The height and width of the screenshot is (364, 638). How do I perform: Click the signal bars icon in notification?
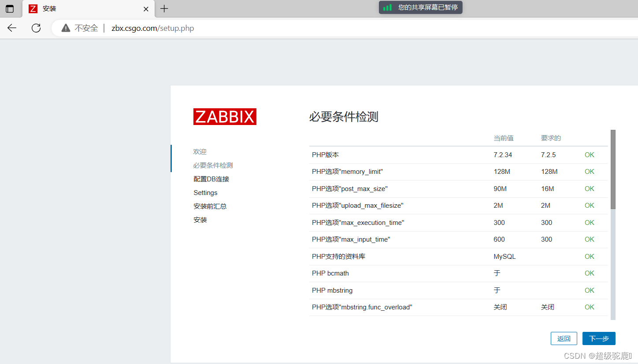pyautogui.click(x=387, y=7)
